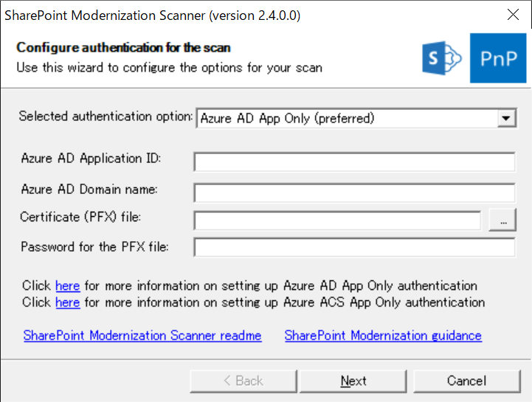532x402 pixels.
Task: Browse for the PFX certificate file
Action: coord(502,220)
